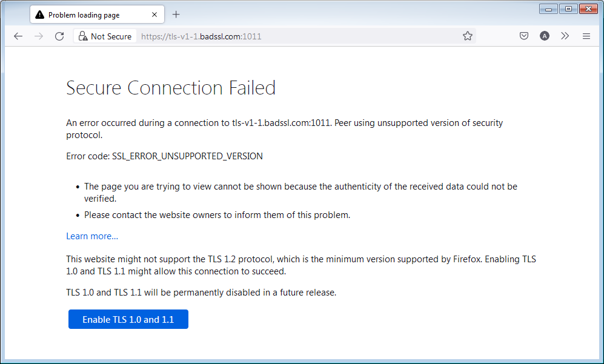This screenshot has height=364, width=604.
Task: Minimize the Firefox window
Action: pyautogui.click(x=549, y=8)
